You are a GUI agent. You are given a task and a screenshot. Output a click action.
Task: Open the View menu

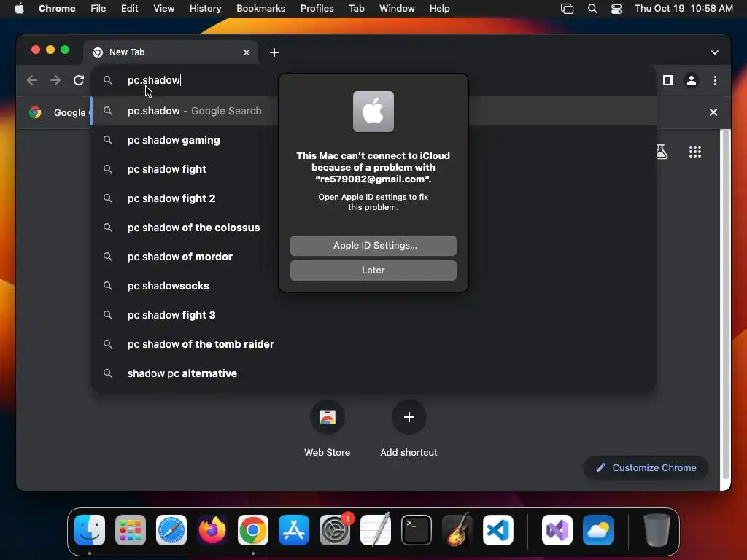[163, 9]
